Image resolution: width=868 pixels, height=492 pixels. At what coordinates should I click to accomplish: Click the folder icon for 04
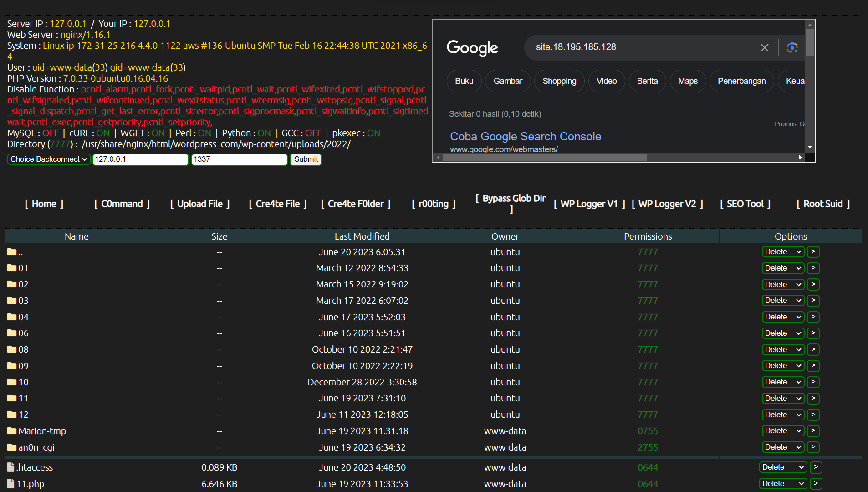click(12, 317)
